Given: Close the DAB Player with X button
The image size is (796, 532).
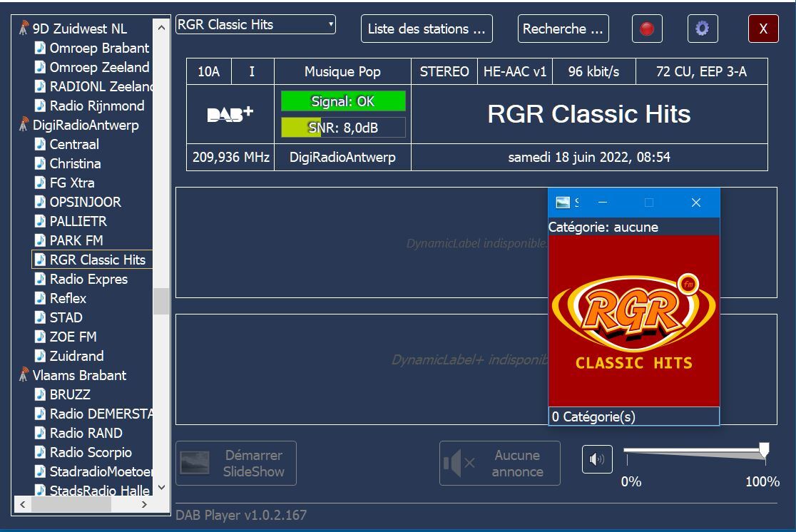Looking at the screenshot, I should click(763, 29).
